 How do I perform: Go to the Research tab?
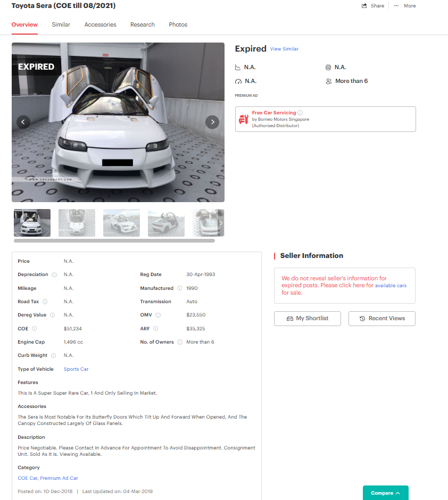click(143, 24)
